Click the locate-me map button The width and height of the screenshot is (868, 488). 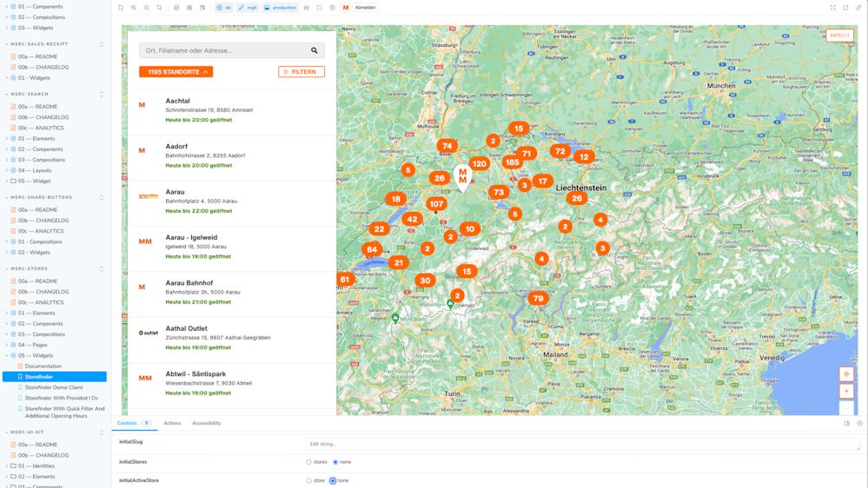846,374
